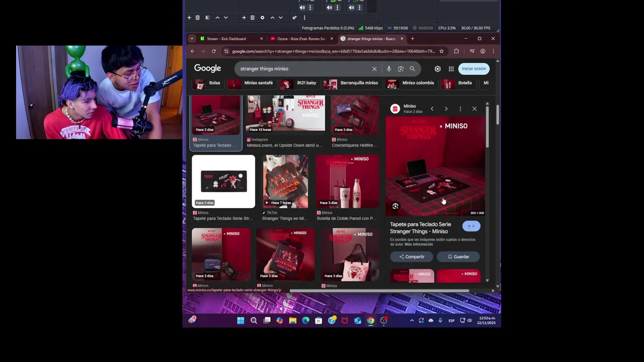Close the Kick Dashboard tab

click(x=261, y=39)
